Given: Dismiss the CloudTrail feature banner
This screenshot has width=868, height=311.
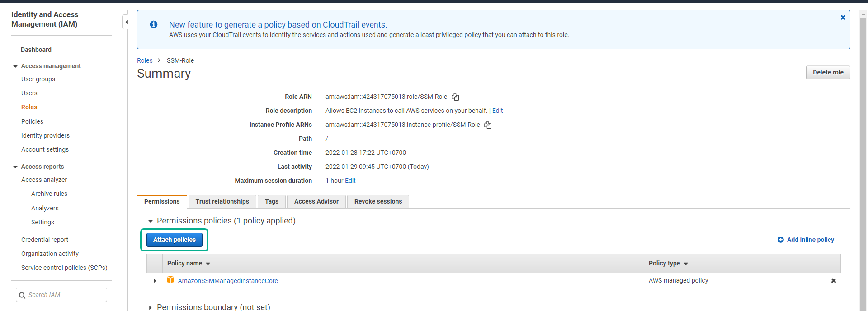Looking at the screenshot, I should (843, 18).
